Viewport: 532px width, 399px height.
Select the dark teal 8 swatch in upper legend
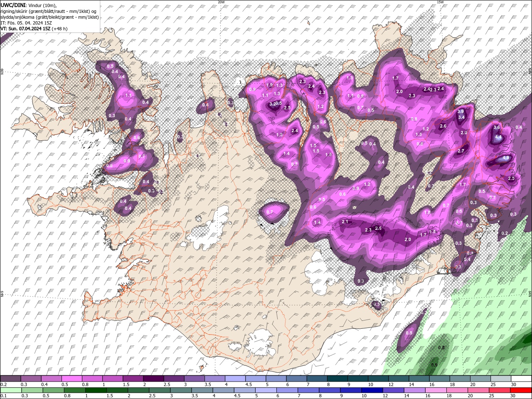click(x=337, y=379)
